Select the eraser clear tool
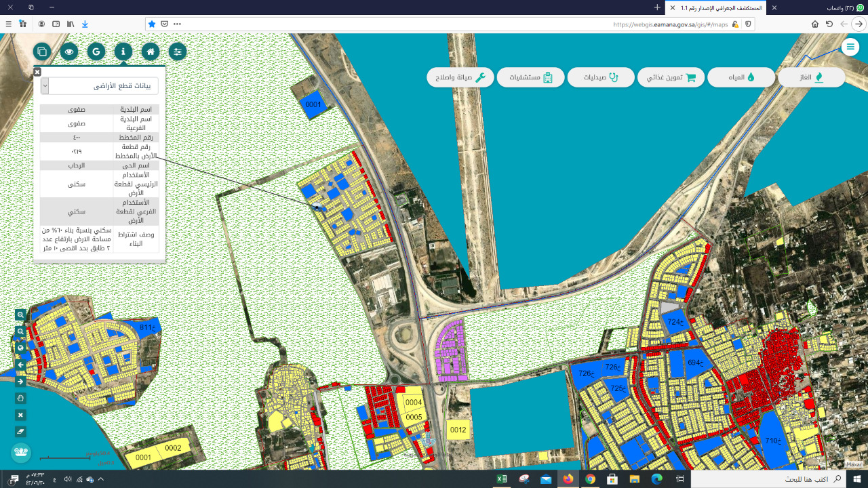Viewport: 868px width, 488px height. point(20,432)
